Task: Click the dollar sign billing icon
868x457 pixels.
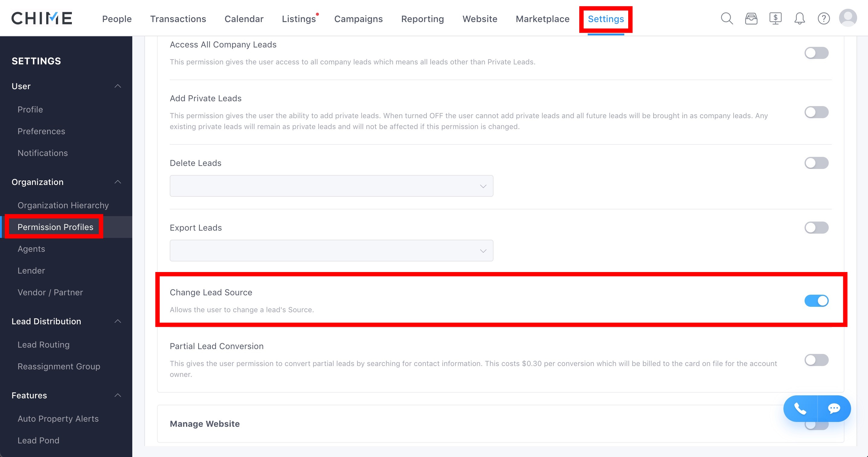Action: (775, 18)
